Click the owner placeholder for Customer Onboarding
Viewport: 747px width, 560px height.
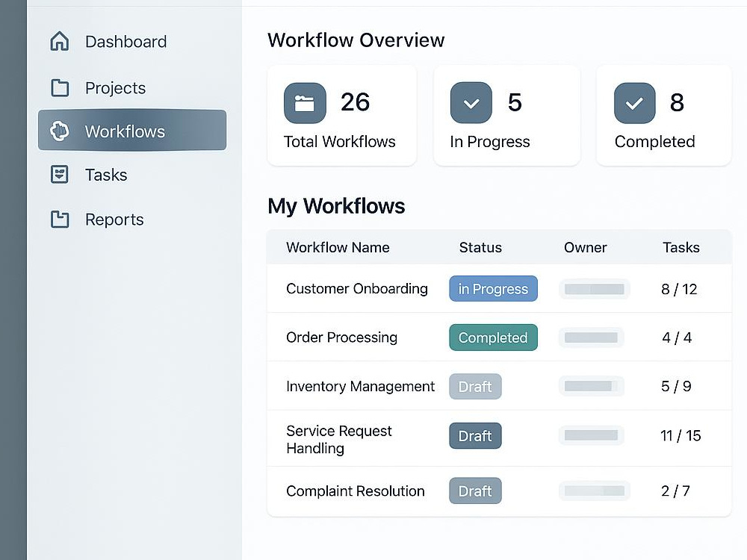click(x=594, y=289)
